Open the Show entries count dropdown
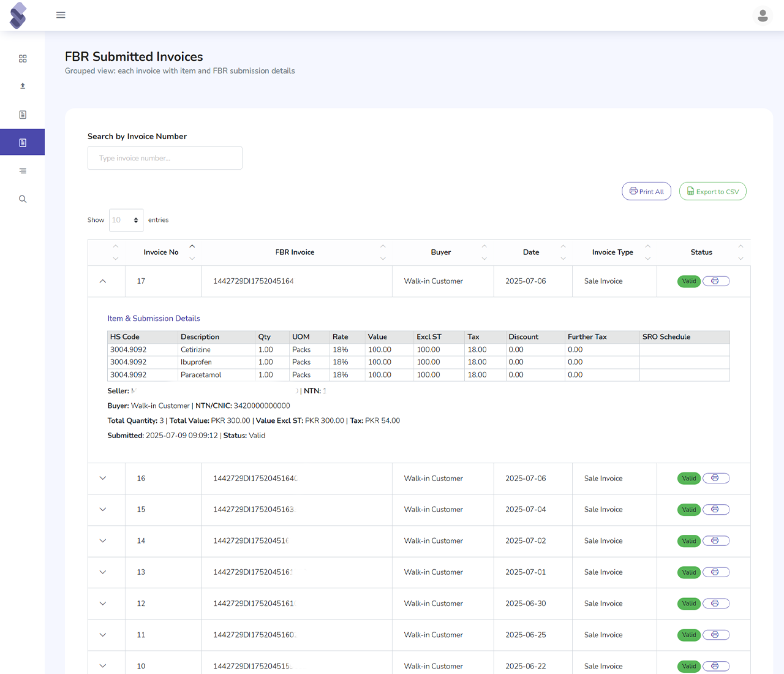Viewport: 784px width, 674px height. [x=126, y=220]
